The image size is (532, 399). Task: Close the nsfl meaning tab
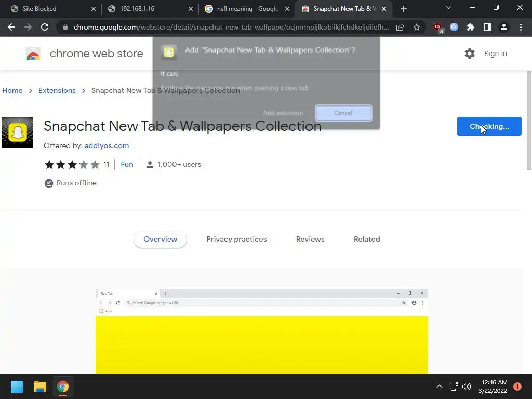click(287, 9)
